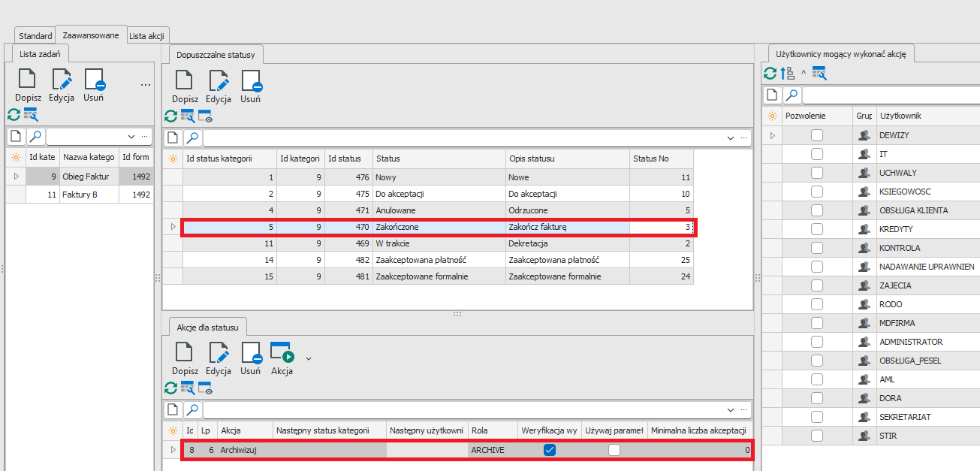980x471 pixels.
Task: Click table filter icon in Lista zadań
Action: [x=31, y=115]
